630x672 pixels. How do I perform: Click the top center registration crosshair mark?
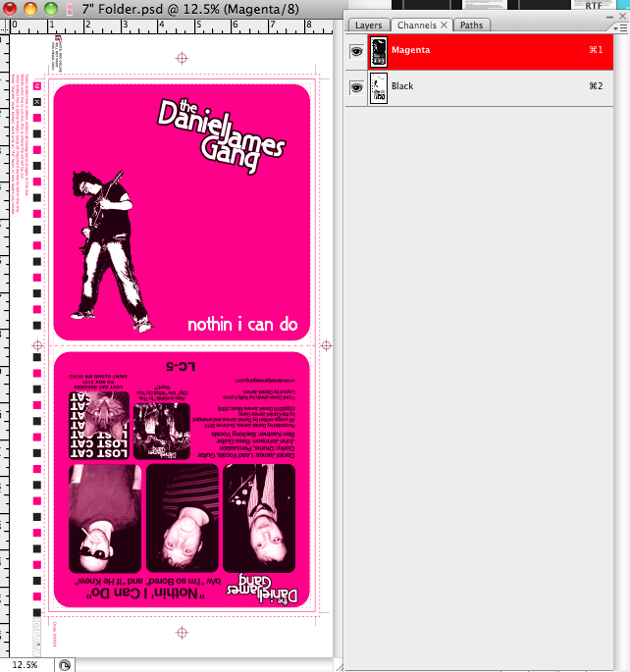[182, 56]
